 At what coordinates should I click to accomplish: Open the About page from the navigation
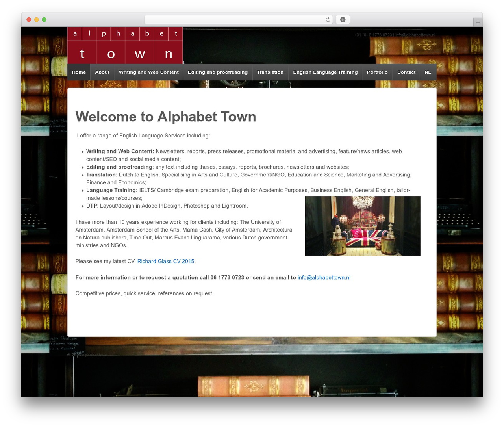click(102, 72)
